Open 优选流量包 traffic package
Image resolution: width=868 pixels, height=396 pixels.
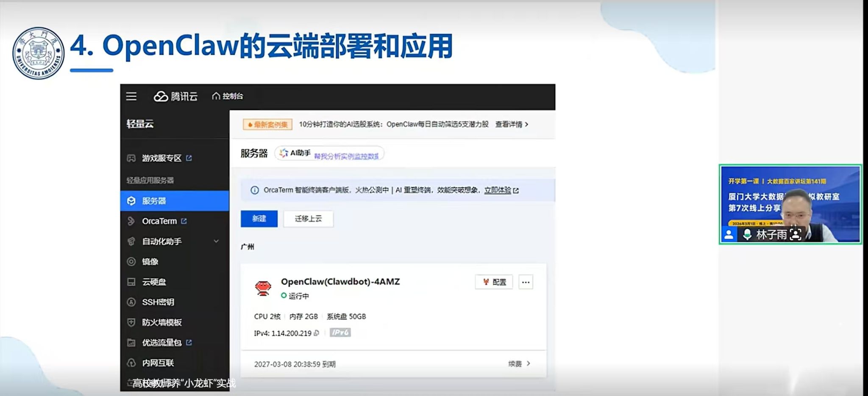pos(161,343)
